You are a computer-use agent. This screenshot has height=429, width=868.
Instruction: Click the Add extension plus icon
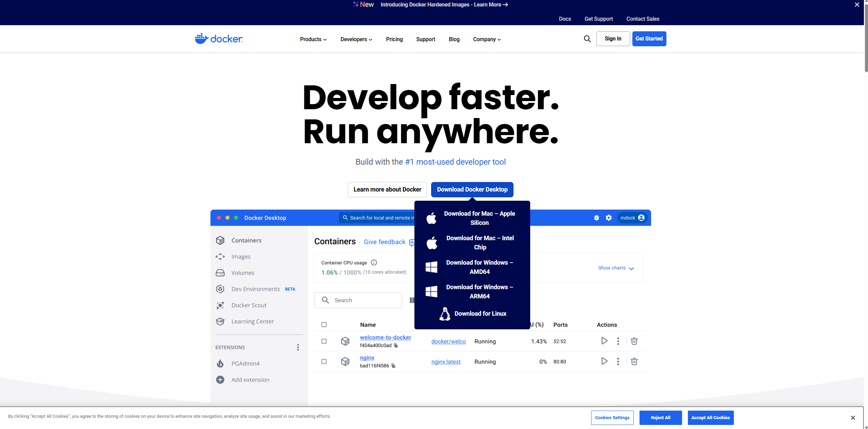pyautogui.click(x=220, y=380)
